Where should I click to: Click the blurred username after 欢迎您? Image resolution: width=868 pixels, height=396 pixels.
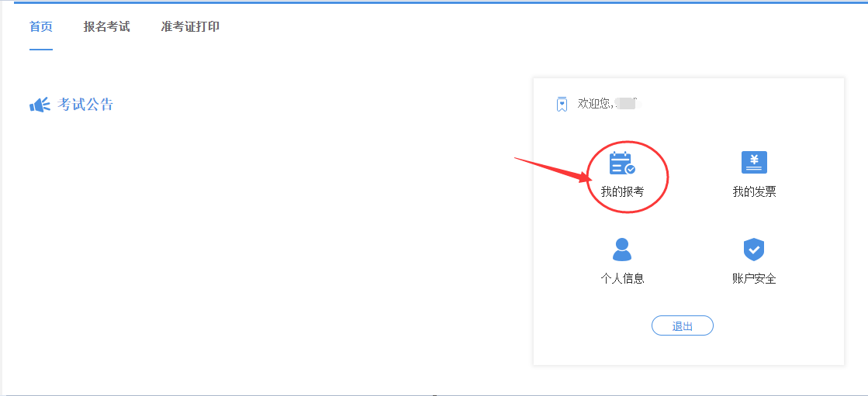(x=625, y=103)
